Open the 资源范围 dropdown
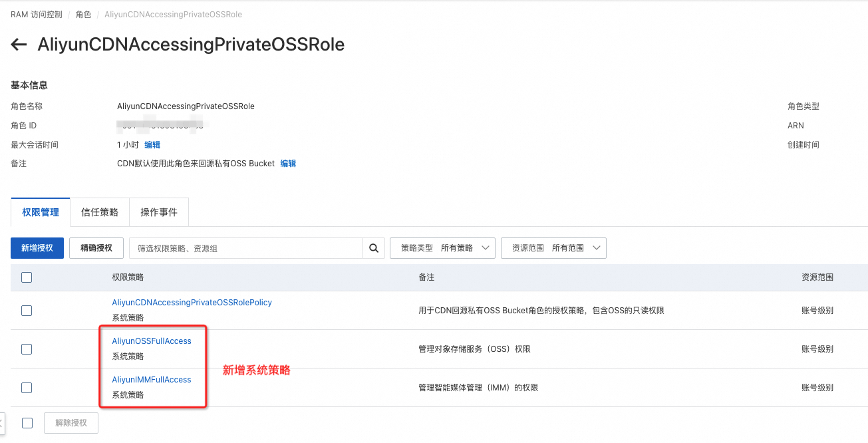Screen dimensions: 868x443 click(x=553, y=248)
